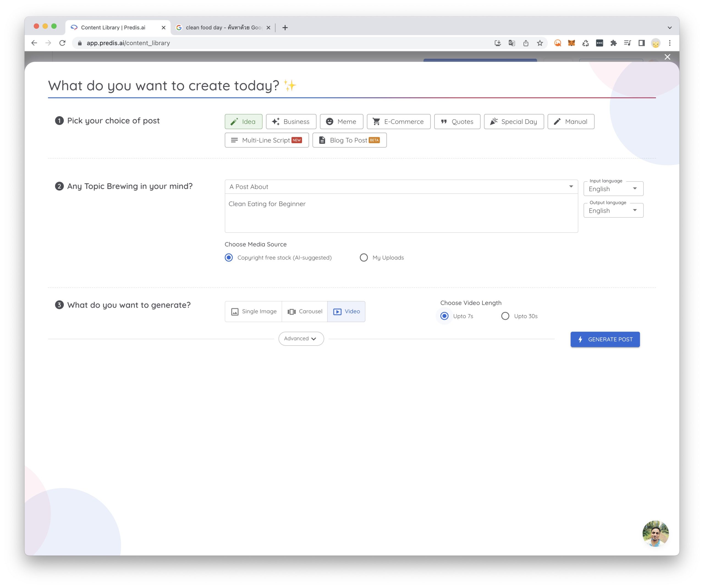Viewport: 704px width, 588px height.
Task: Close the create post dialog X
Action: [x=667, y=57]
